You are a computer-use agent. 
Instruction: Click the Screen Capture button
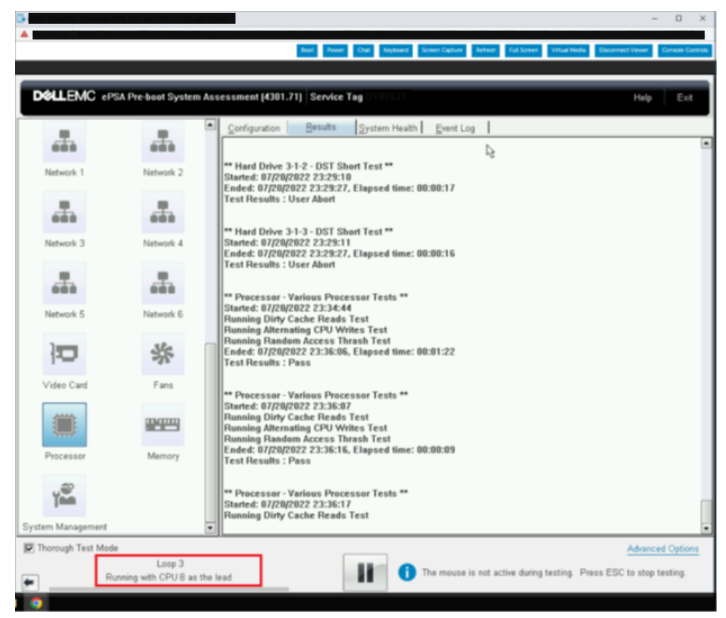click(442, 50)
